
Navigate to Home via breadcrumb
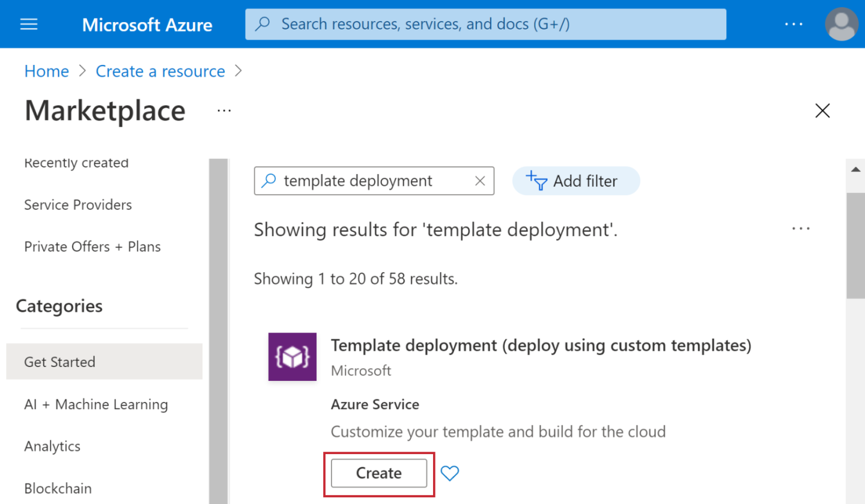[x=46, y=71]
